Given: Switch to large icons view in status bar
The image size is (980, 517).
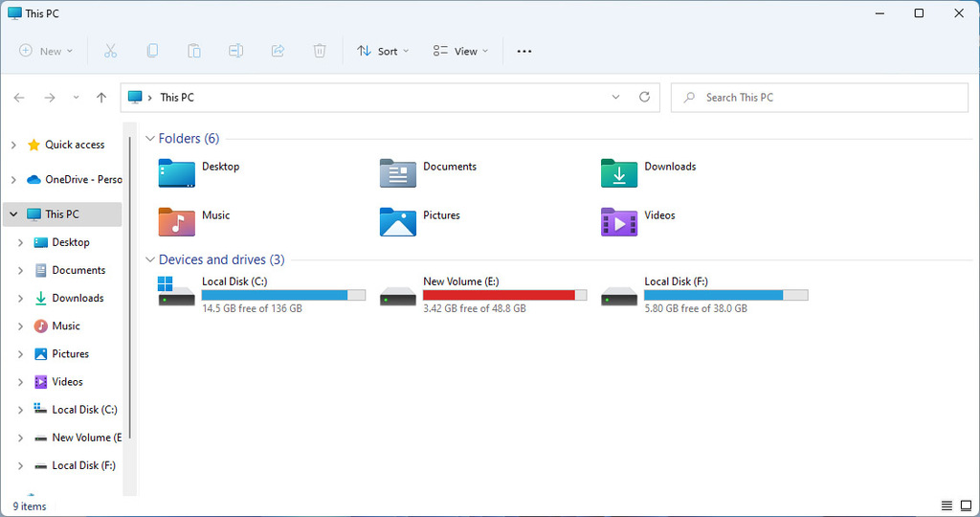Looking at the screenshot, I should click(966, 506).
